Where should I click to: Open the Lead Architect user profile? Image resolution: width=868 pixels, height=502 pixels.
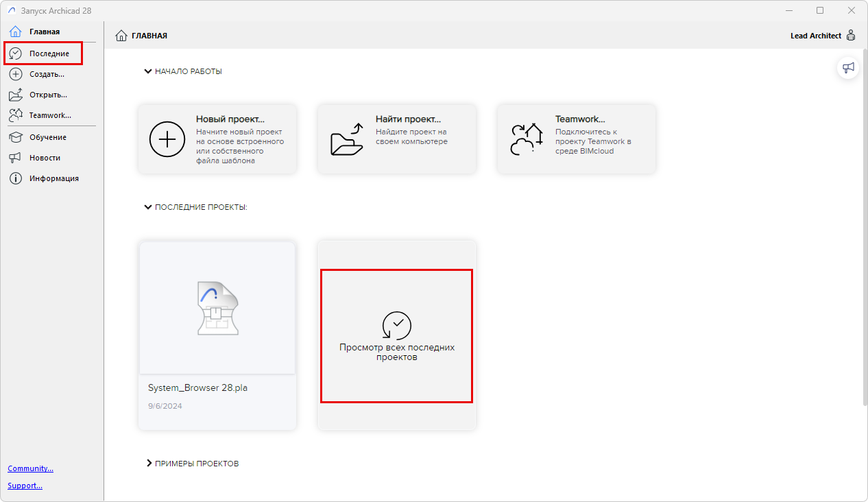pos(823,36)
